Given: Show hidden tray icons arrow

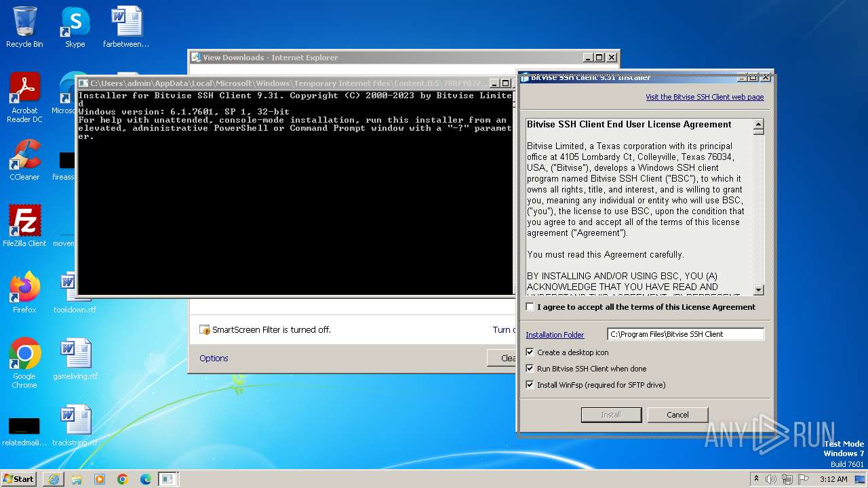Looking at the screenshot, I should tap(756, 479).
